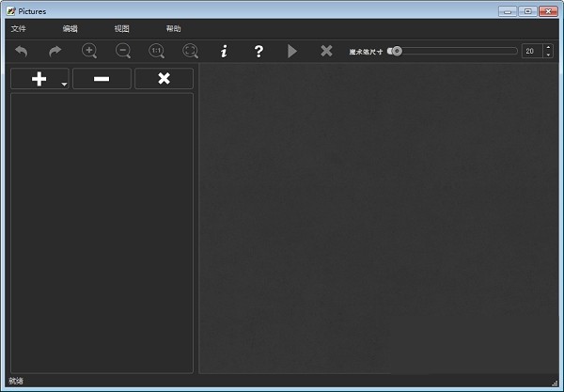Clear the list with the X button
The image size is (564, 392).
point(164,78)
